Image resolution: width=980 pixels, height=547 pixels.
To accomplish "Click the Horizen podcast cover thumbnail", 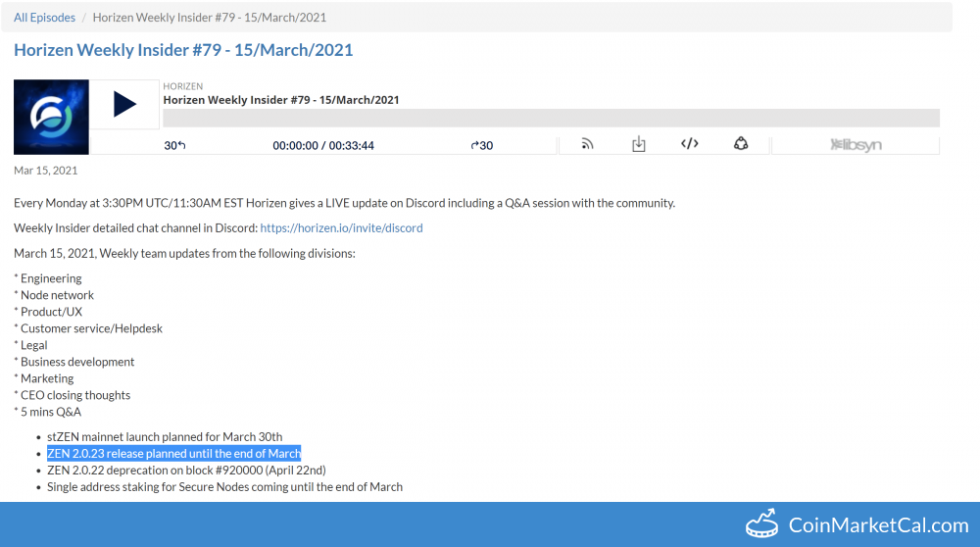I will (51, 117).
